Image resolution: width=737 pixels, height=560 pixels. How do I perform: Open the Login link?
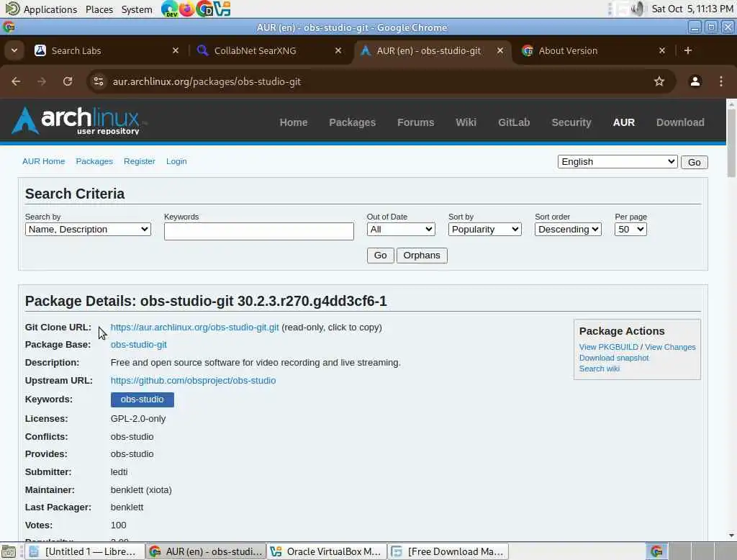[x=176, y=161]
